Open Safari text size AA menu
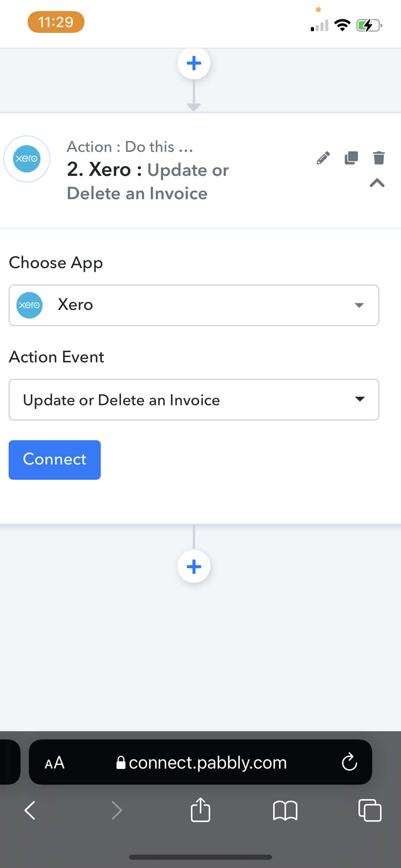 tap(54, 763)
